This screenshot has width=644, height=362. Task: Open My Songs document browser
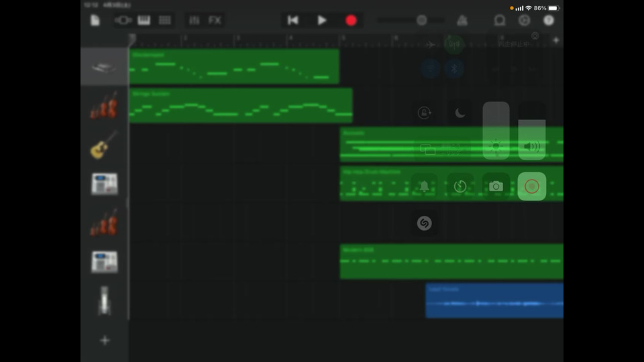[95, 20]
